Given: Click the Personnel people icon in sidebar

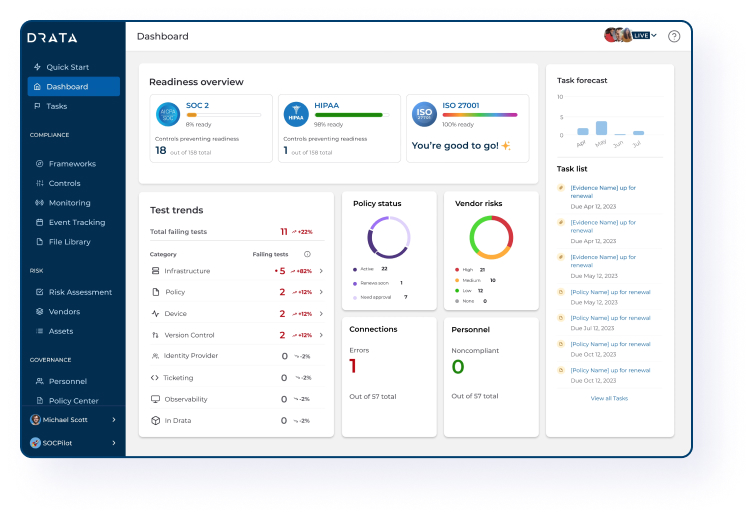Looking at the screenshot, I should (x=39, y=381).
